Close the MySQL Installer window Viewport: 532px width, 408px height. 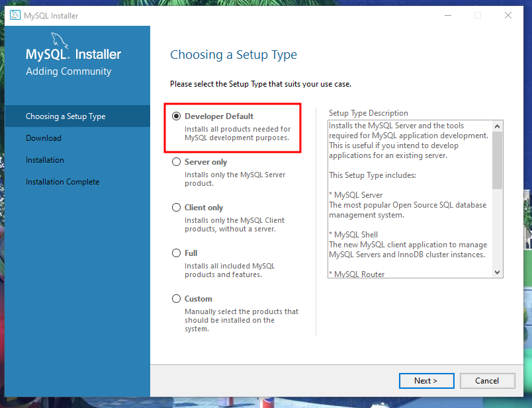(x=508, y=15)
